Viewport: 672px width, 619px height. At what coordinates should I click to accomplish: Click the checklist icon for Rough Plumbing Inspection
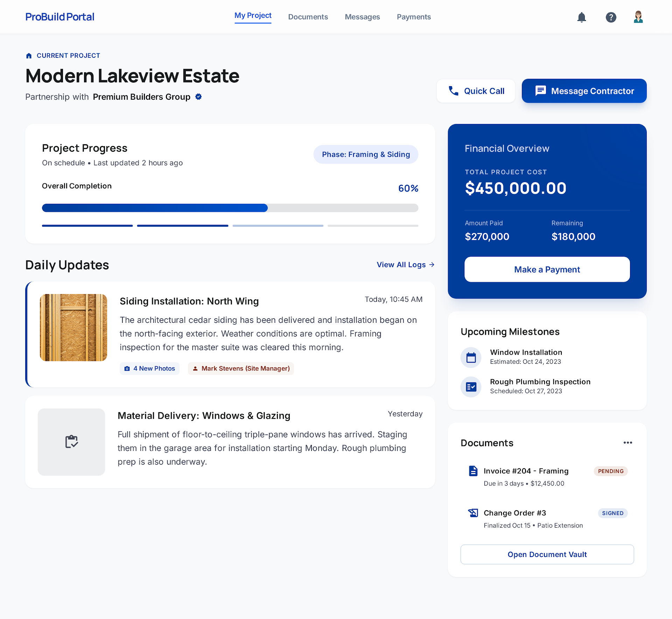coord(471,387)
